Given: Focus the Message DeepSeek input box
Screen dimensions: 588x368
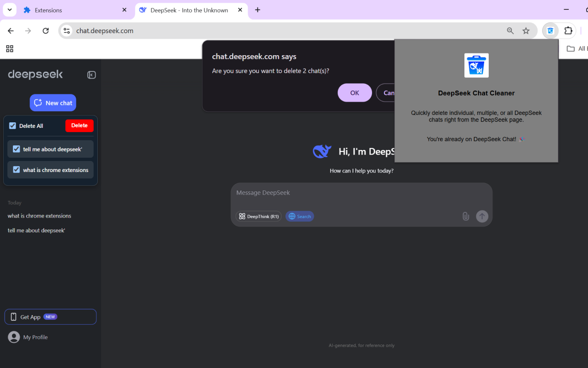Looking at the screenshot, I should point(362,193).
